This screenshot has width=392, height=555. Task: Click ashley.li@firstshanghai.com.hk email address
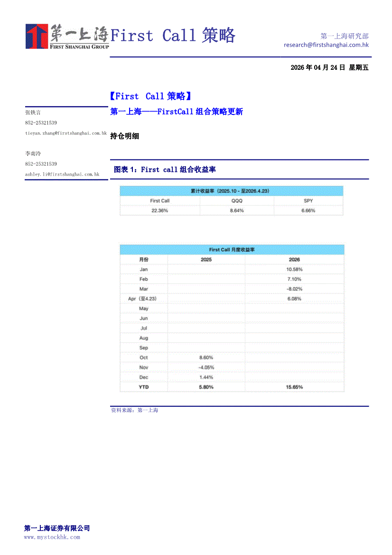[x=62, y=174]
